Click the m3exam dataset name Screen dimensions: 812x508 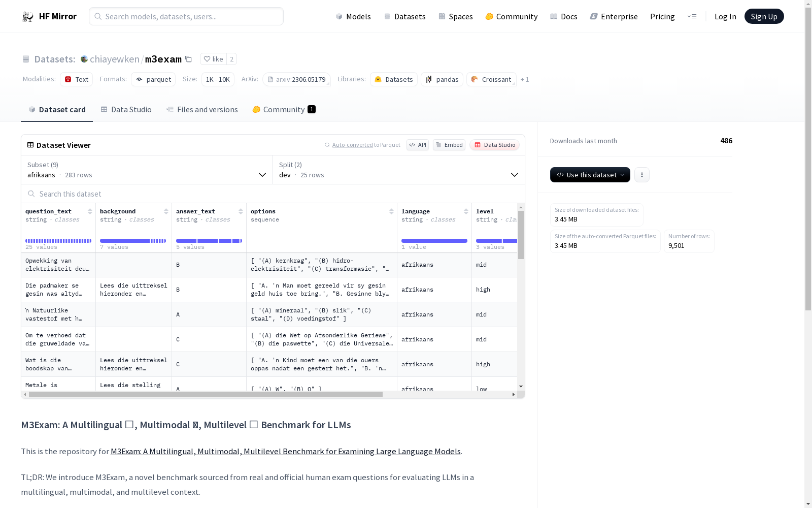(x=163, y=59)
